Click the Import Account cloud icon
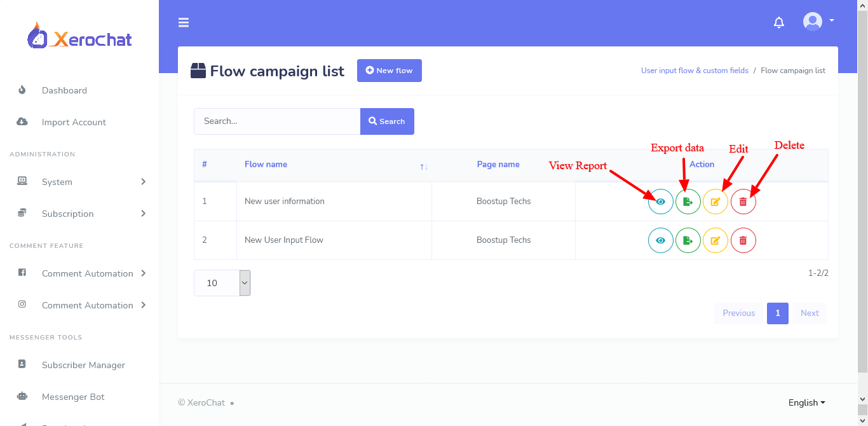Screen dimensions: 868x426 click(x=22, y=121)
